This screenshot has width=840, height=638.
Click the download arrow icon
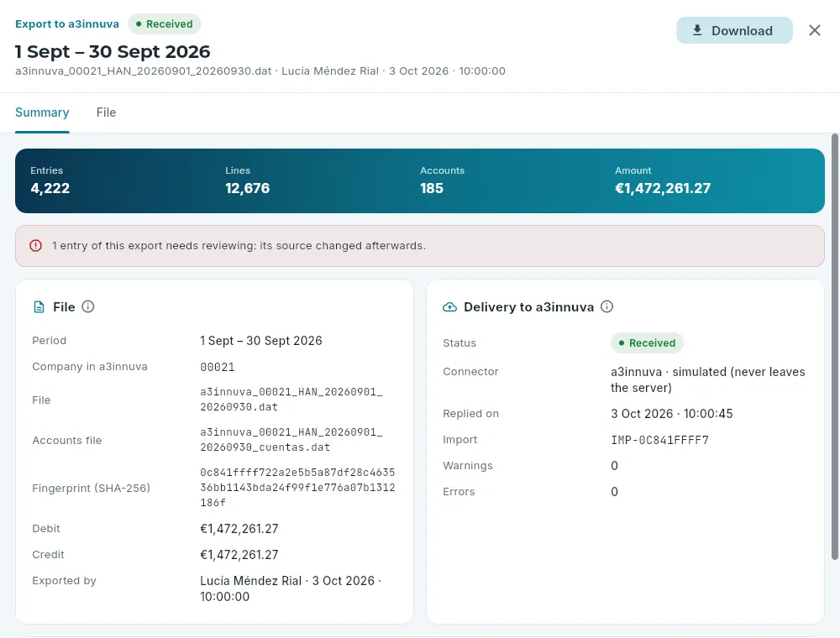[697, 30]
